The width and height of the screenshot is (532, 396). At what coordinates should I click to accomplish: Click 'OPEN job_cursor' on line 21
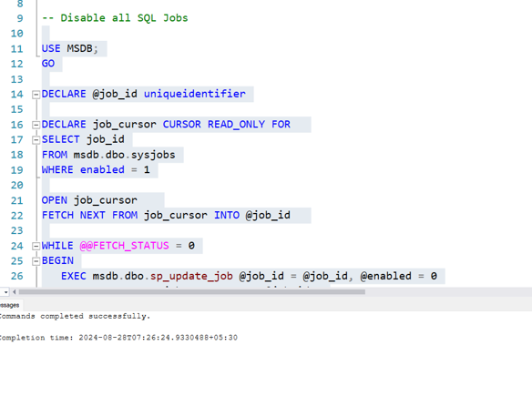tap(89, 200)
